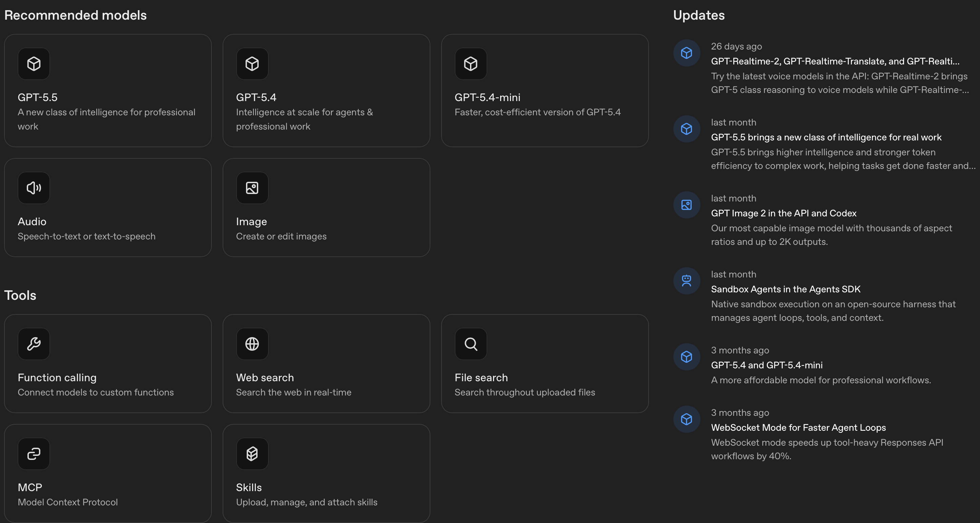Click the link icon on the MCP card
This screenshot has height=523, width=980.
[x=34, y=454]
